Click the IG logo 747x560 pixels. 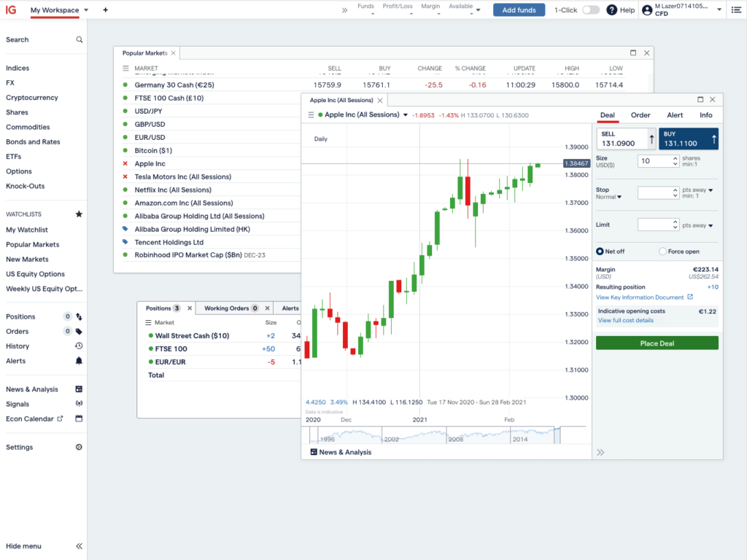pos(10,9)
